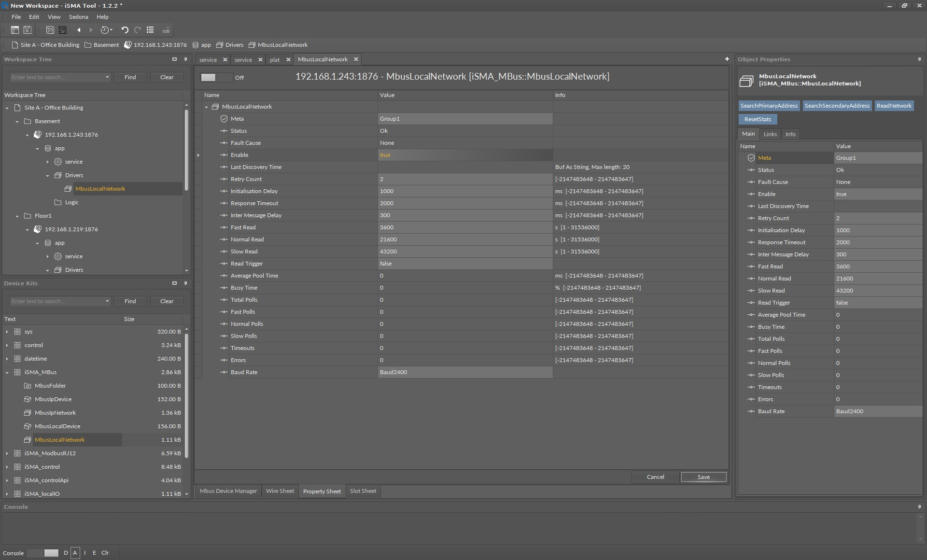
Task: Click the Save button
Action: (703, 477)
